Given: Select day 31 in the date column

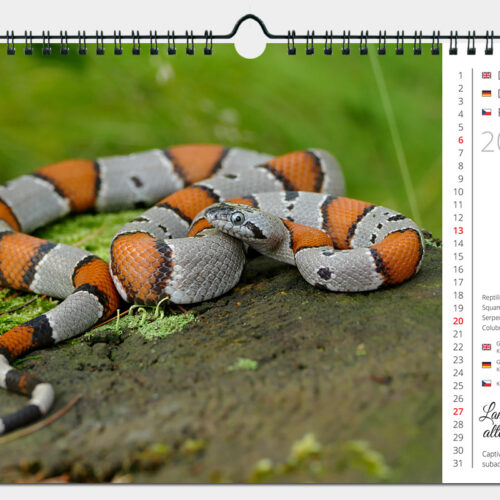Looking at the screenshot, I should 458,463.
